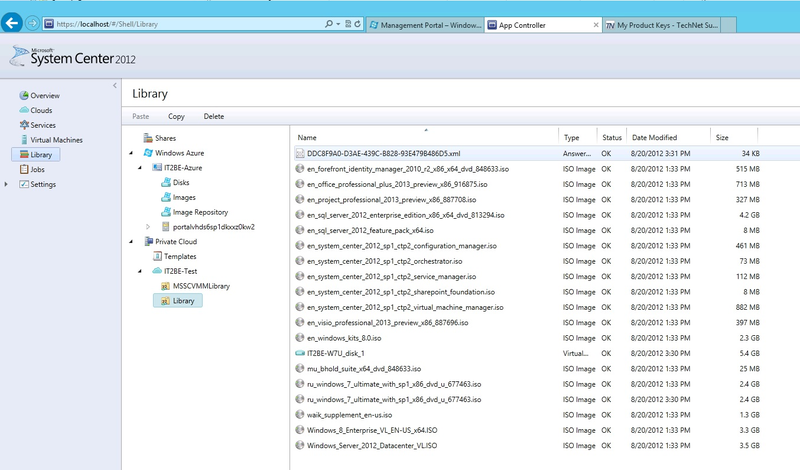Viewport: 800px width, 470px height.
Task: Click the search magnifier in address bar
Action: (329, 24)
